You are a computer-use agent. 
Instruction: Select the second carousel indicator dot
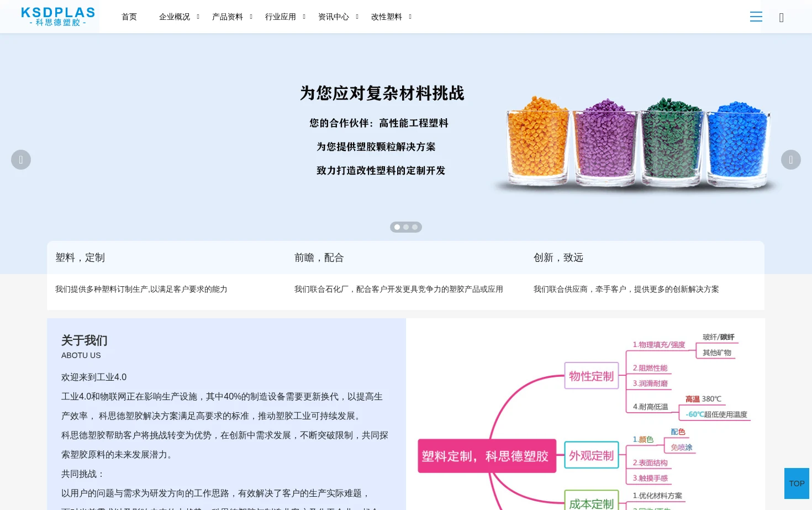click(406, 227)
